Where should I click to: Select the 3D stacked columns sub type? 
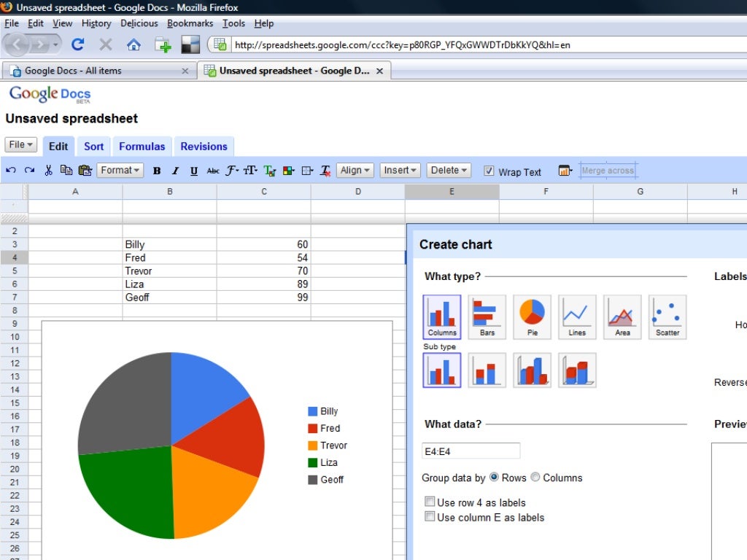pos(577,370)
